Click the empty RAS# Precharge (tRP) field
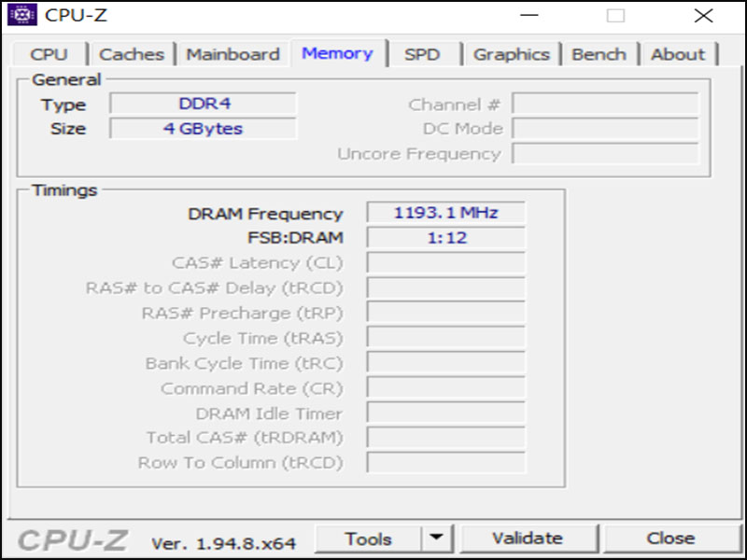The image size is (747, 560). click(446, 314)
